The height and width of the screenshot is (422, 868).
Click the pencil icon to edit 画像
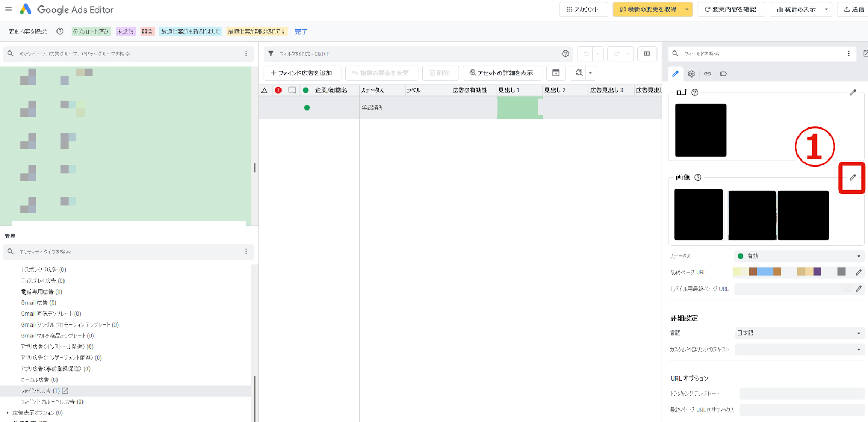[852, 177]
